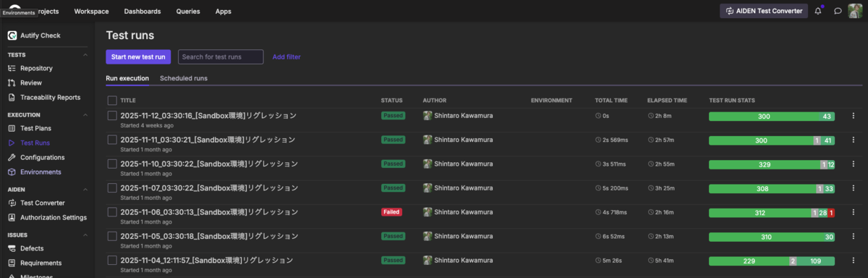Open the Dashboards top menu
Image resolution: width=868 pixels, height=278 pixels.
142,12
